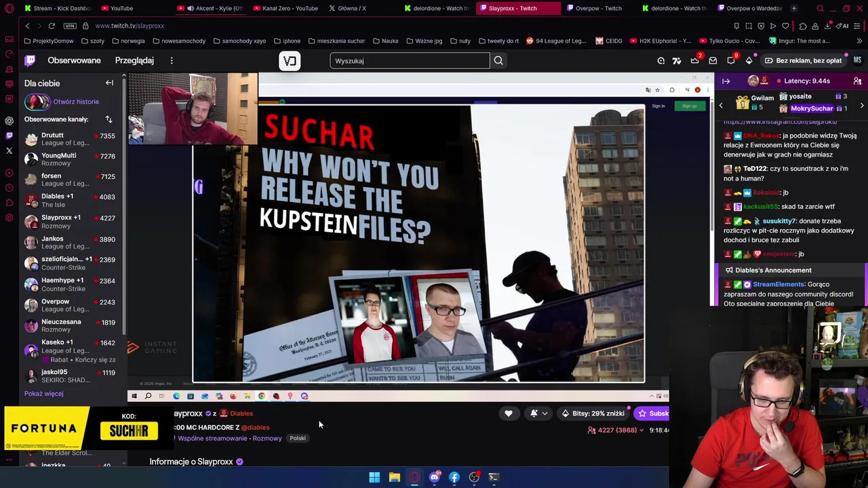Click the Get Bits diamond icon
The height and width of the screenshot is (488, 868).
(749, 60)
